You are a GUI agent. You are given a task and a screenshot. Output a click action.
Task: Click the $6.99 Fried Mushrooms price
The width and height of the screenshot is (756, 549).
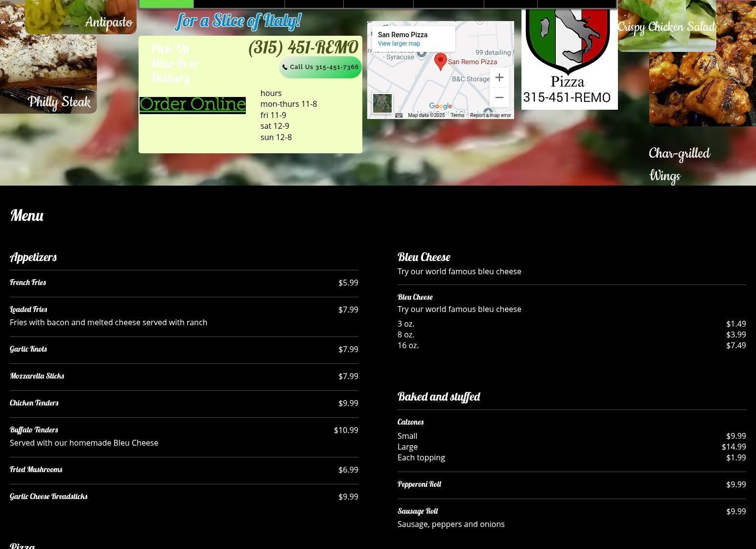(348, 470)
